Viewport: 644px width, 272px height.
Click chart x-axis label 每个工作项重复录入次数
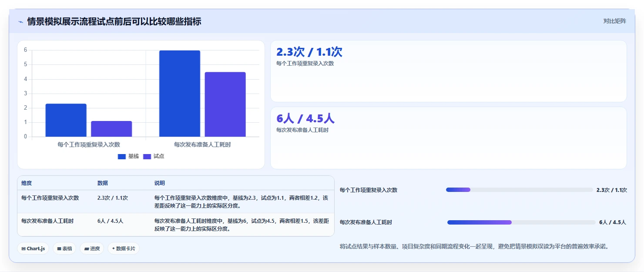89,144
